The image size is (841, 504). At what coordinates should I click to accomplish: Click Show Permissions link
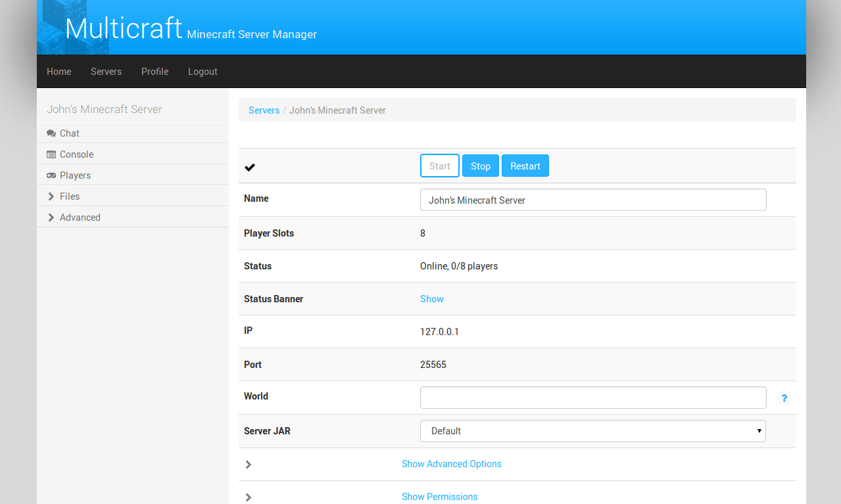click(440, 497)
